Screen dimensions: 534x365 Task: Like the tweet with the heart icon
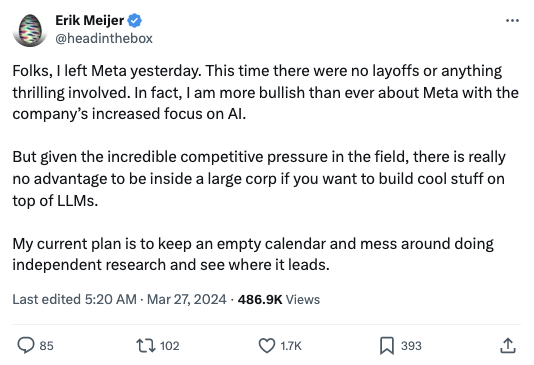pyautogui.click(x=267, y=346)
